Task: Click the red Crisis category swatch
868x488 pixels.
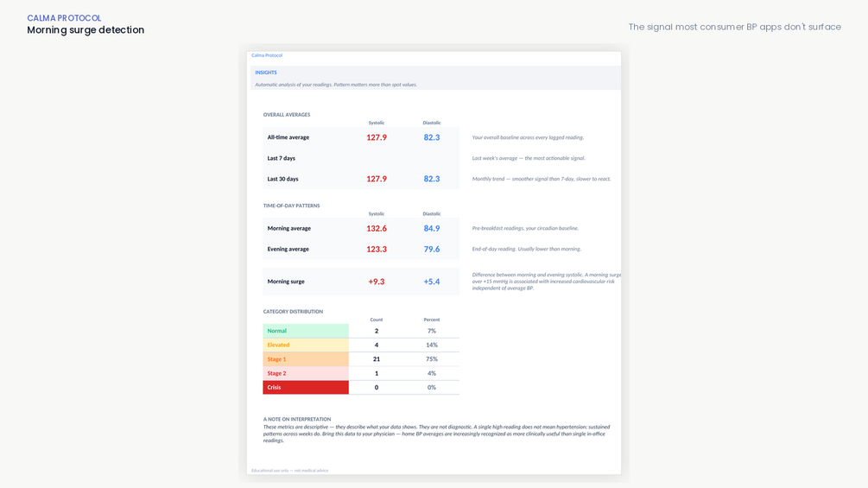Action: tap(306, 387)
